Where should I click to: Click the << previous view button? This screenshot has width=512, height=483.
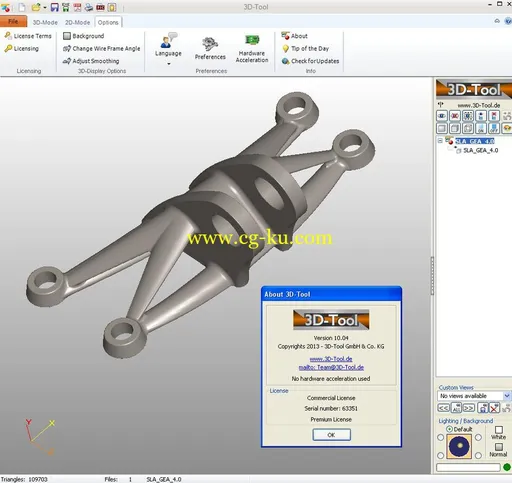pos(443,408)
